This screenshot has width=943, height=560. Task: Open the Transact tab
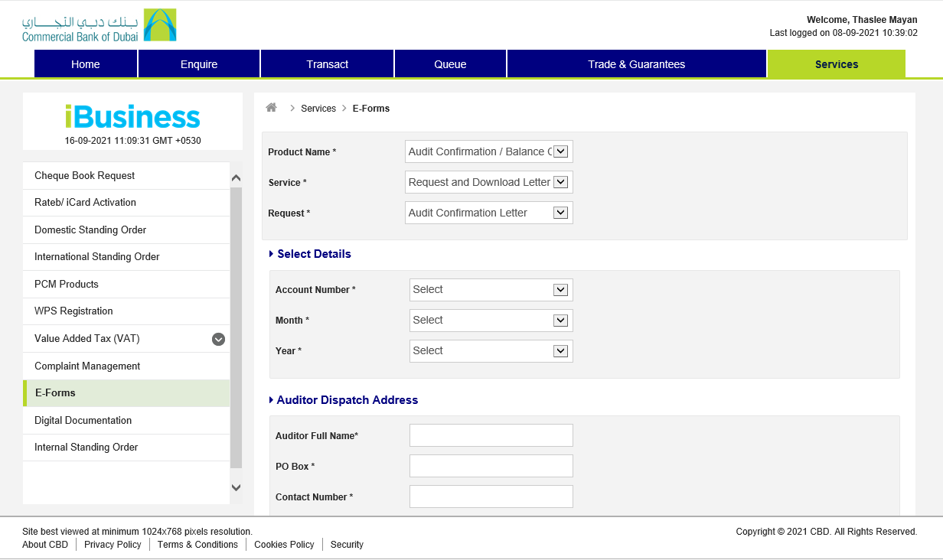coord(328,64)
